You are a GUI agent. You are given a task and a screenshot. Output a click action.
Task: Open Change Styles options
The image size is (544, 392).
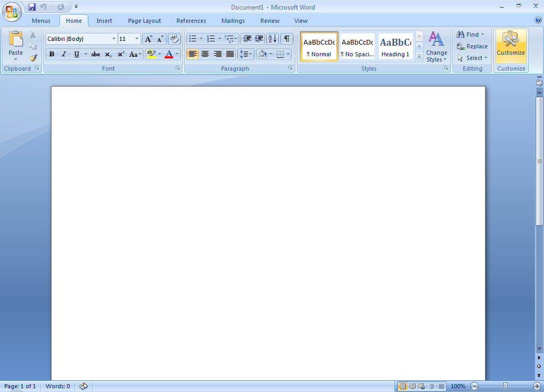coord(436,48)
